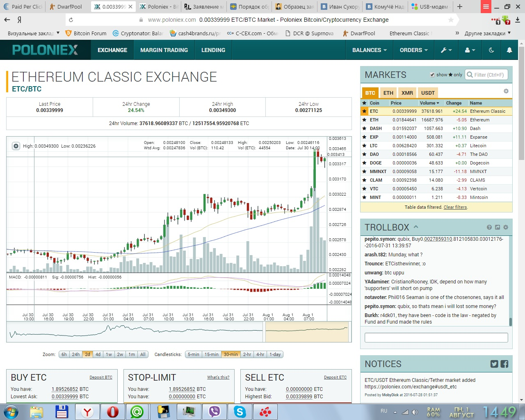Click the Facebook icon in Notices
Viewport: 525px width, 420px height.
click(504, 364)
